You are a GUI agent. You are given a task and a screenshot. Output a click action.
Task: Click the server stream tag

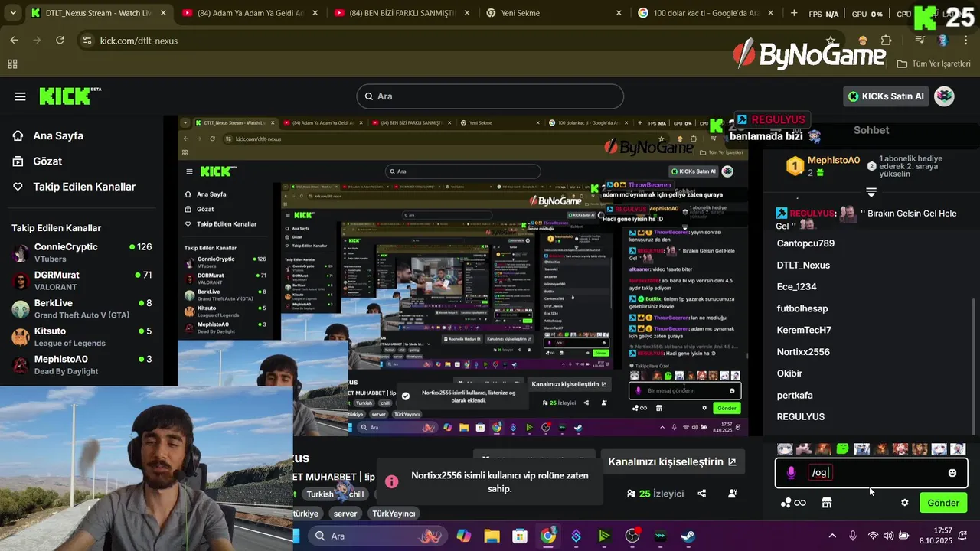pos(345,514)
